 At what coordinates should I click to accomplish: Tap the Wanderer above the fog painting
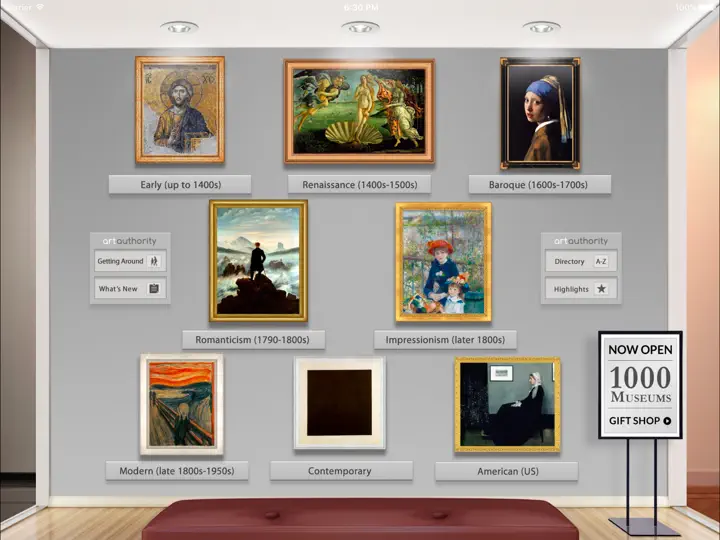pos(259,261)
